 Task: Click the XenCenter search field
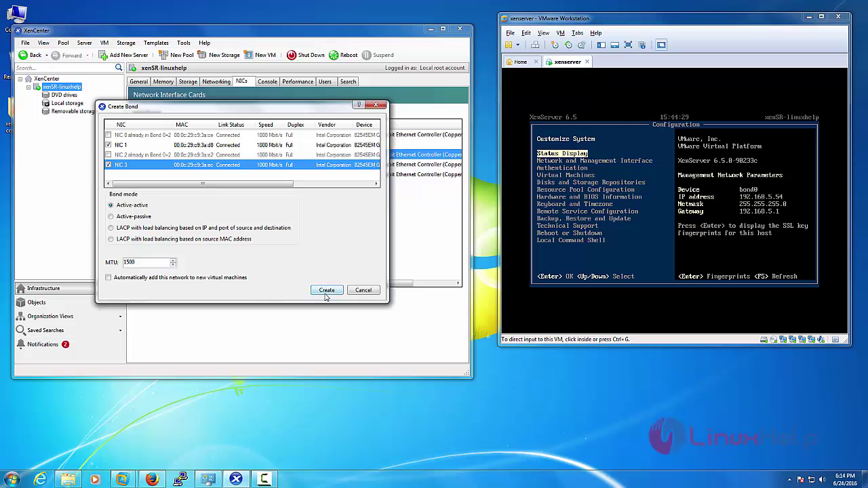[x=64, y=68]
